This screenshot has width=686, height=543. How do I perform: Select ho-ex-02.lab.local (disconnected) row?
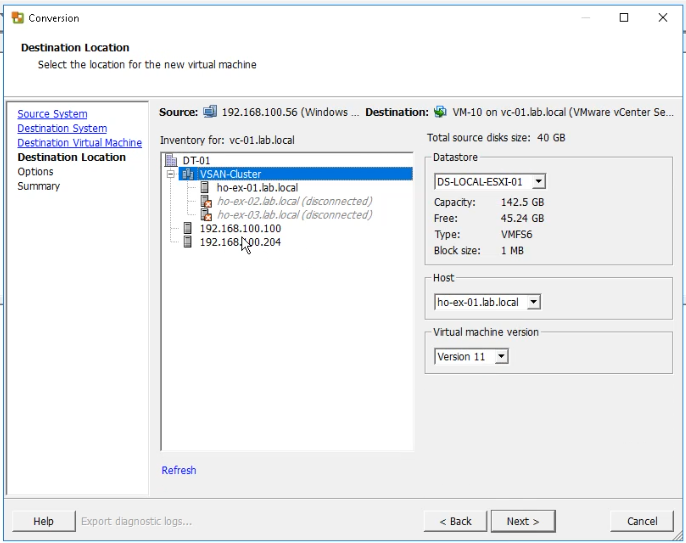click(295, 201)
